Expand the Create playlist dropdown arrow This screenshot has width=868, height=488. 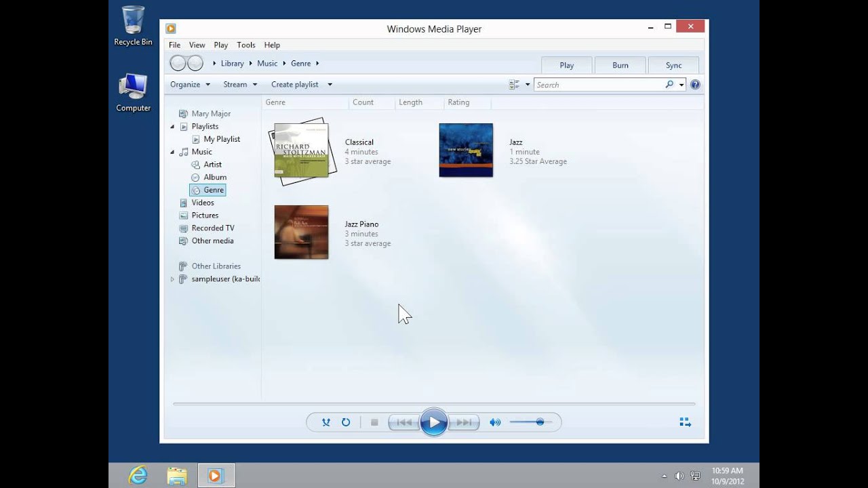coord(330,85)
